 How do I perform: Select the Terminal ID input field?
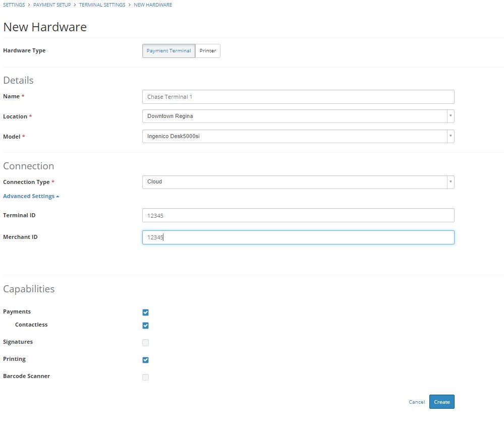click(298, 215)
